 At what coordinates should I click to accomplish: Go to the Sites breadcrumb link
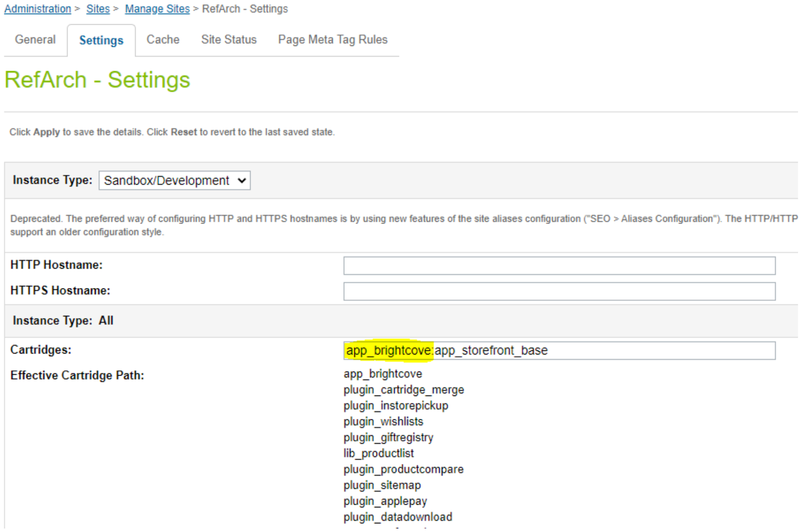coord(97,9)
